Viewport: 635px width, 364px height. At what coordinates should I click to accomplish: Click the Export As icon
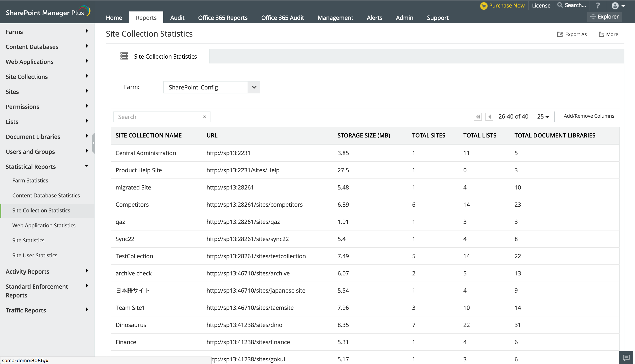click(x=560, y=35)
